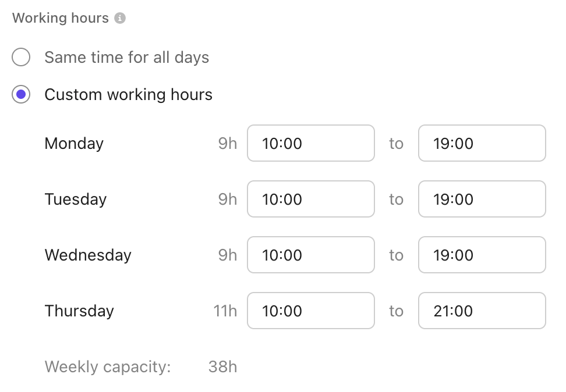566x392 pixels.
Task: Choose the Custom working hours radio button
Action: (21, 95)
